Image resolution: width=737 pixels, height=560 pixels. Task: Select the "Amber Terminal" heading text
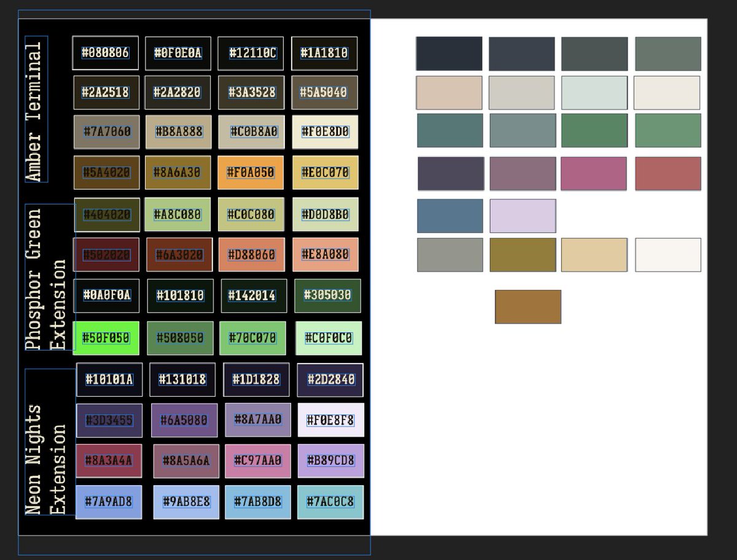coord(36,109)
